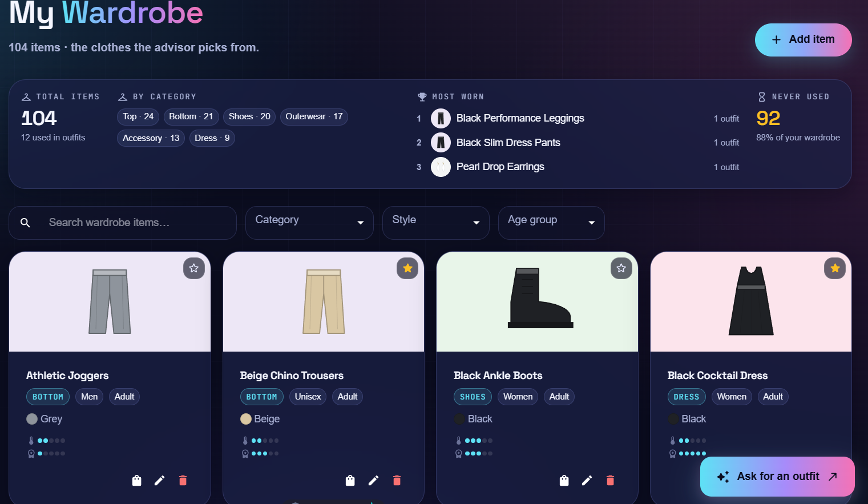The height and width of the screenshot is (504, 868).
Task: Click the Most Worn trophy icon
Action: click(422, 97)
